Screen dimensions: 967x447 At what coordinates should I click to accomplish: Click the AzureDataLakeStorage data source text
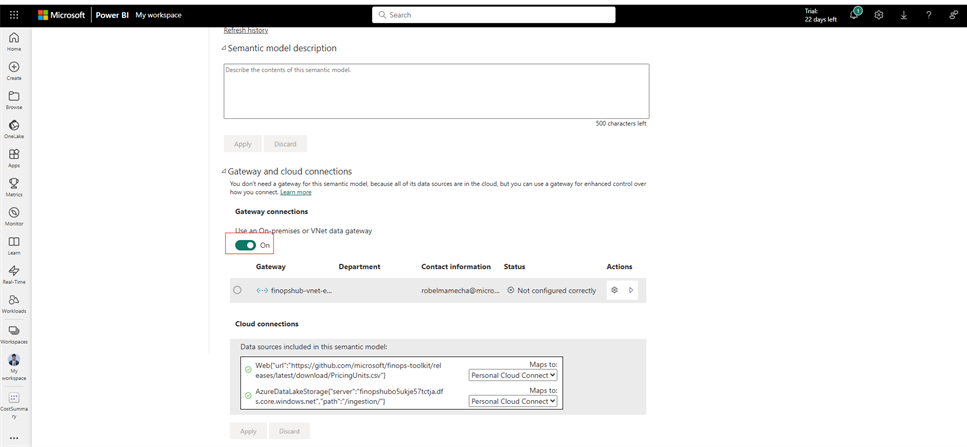click(347, 396)
